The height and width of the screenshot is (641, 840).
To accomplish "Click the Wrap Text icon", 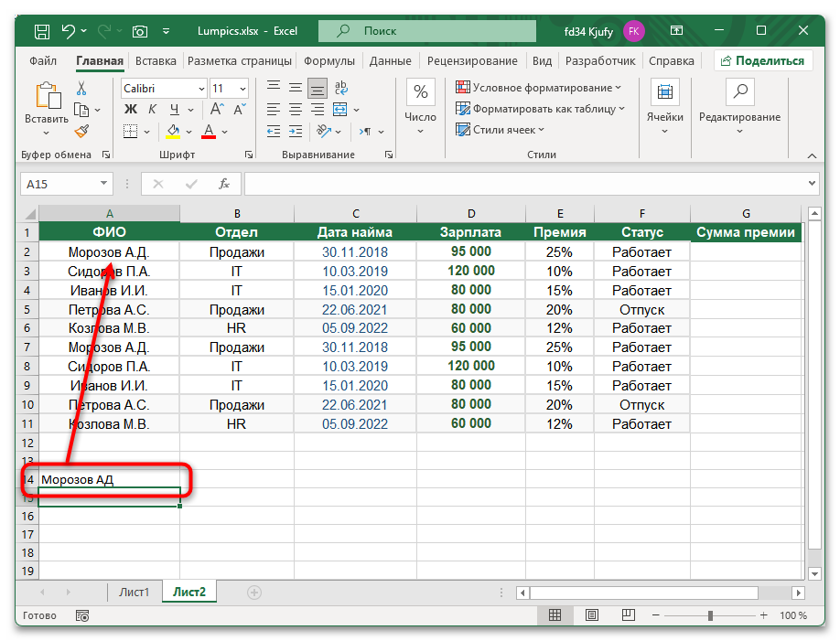I will (x=340, y=89).
